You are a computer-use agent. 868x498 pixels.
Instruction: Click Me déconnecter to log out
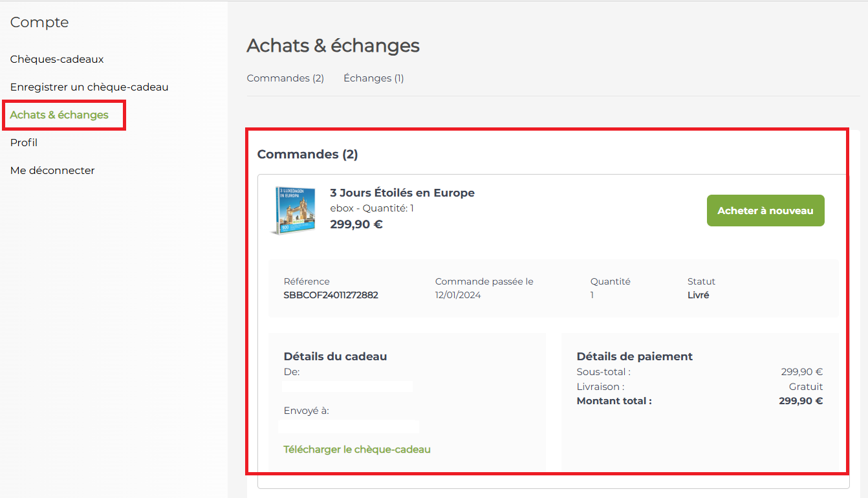[52, 170]
